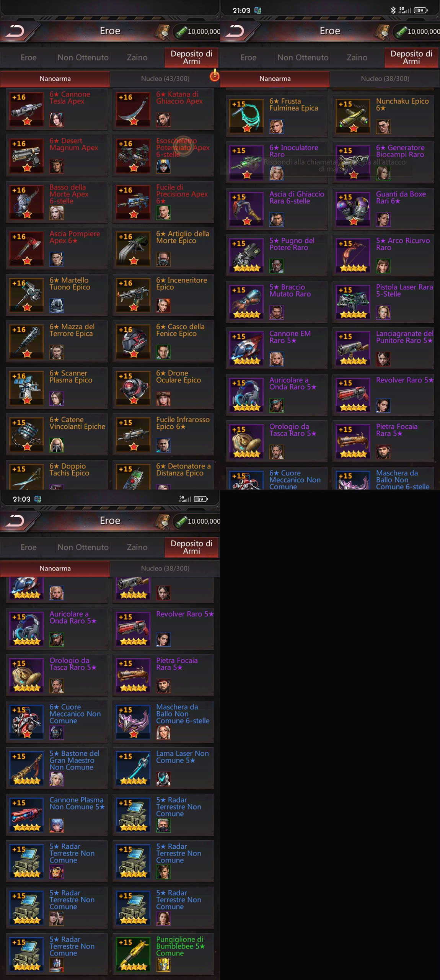Tap the Pistola Laser Rara 5-Stelle icon

point(353,302)
